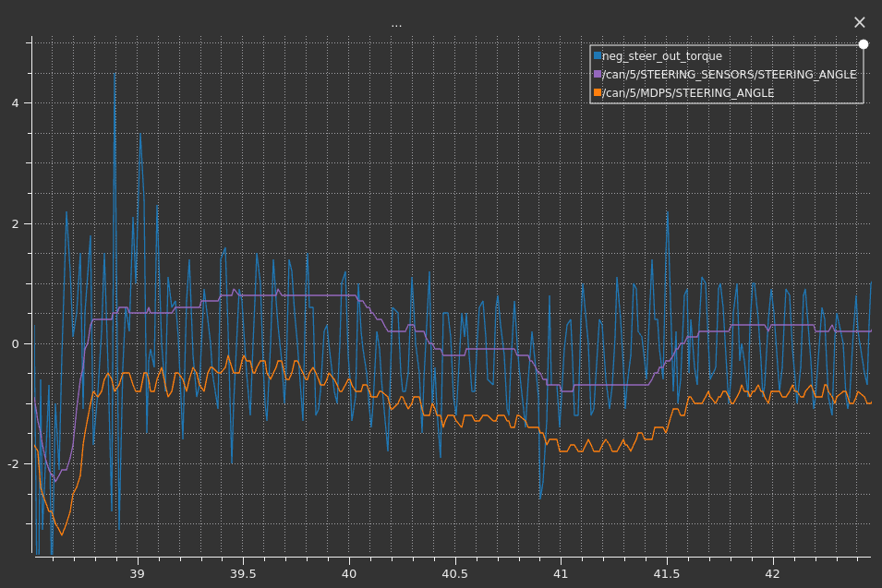Click y-axis tick label 2
This screenshot has width=882, height=588.
click(15, 223)
